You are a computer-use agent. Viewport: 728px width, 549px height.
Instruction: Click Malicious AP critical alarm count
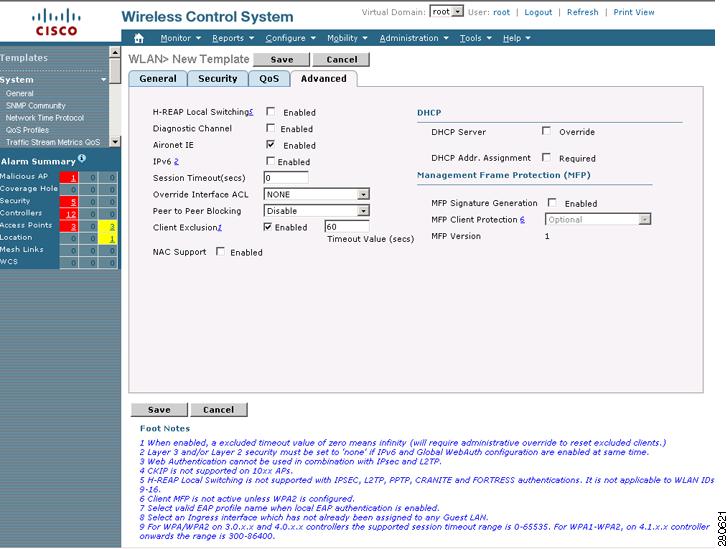point(69,177)
